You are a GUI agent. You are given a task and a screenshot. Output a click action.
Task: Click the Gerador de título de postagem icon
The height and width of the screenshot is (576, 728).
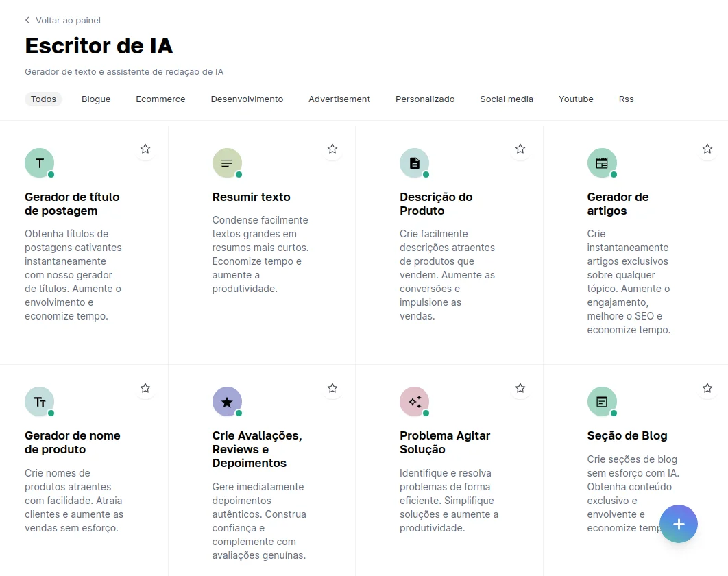[40, 163]
